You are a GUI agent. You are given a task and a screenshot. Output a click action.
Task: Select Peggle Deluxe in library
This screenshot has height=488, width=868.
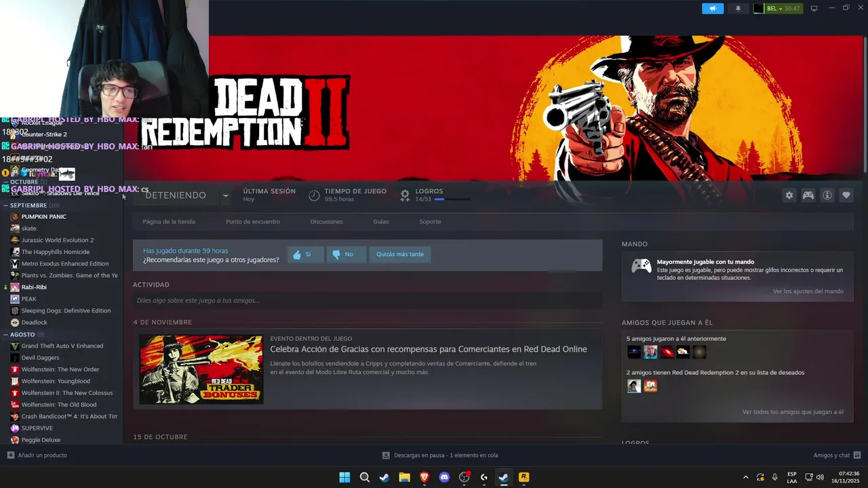coord(41,440)
